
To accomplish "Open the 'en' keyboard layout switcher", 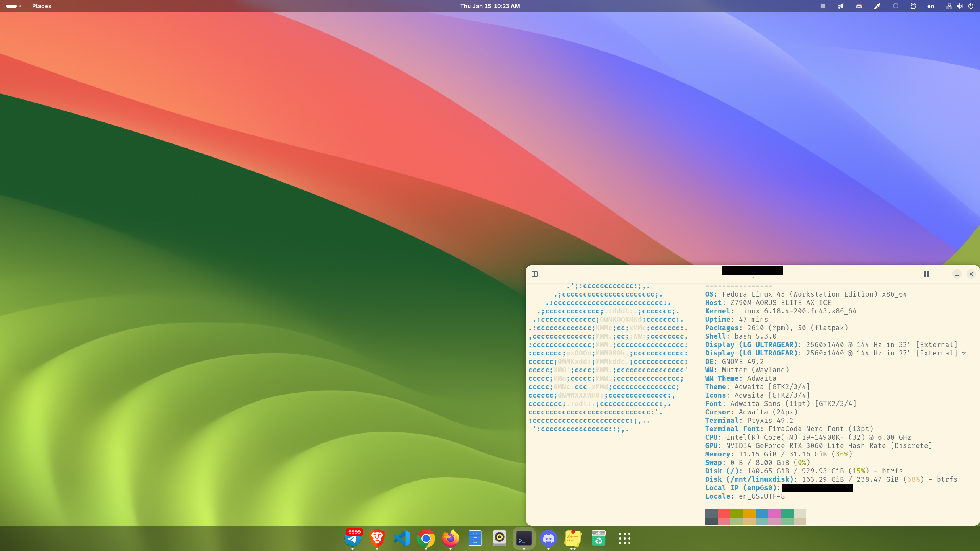I will [930, 6].
